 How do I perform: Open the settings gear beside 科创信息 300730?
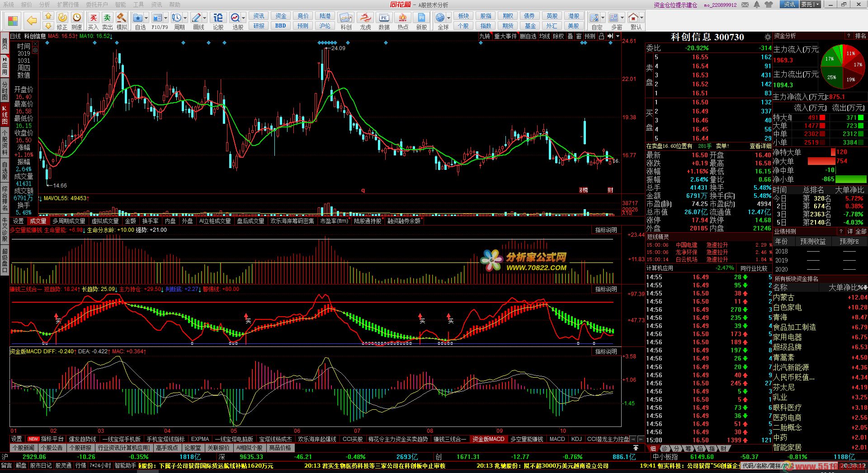[768, 37]
